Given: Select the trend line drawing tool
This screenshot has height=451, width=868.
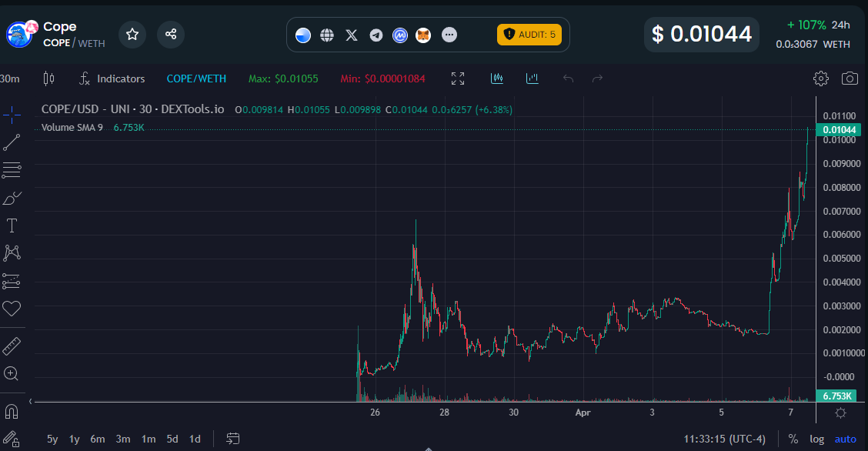Looking at the screenshot, I should point(12,142).
